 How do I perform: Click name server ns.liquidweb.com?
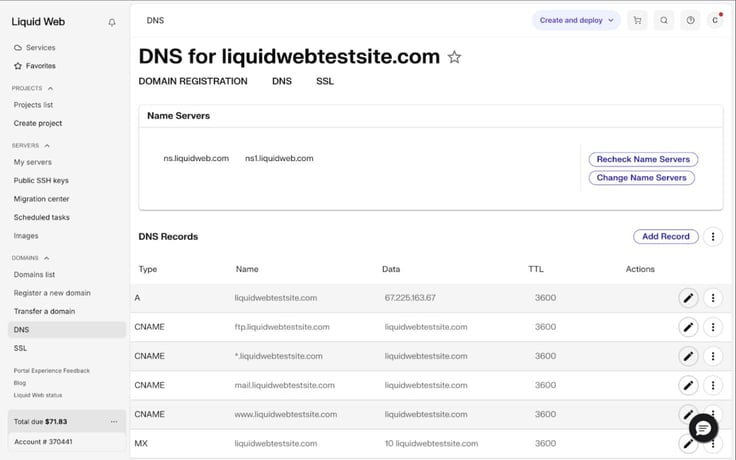click(196, 159)
